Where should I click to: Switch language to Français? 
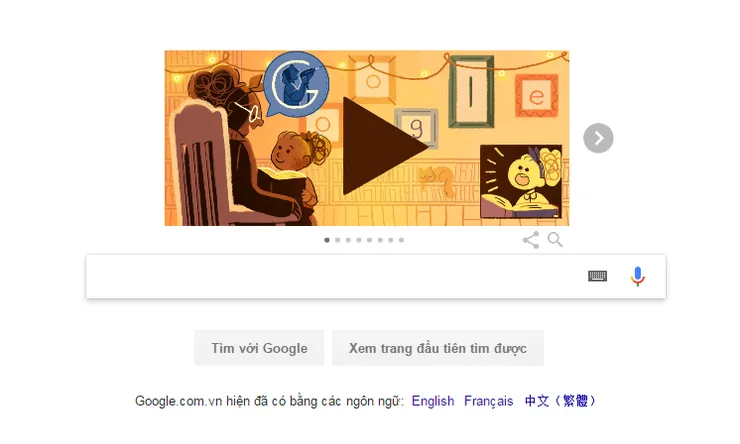[x=488, y=401]
